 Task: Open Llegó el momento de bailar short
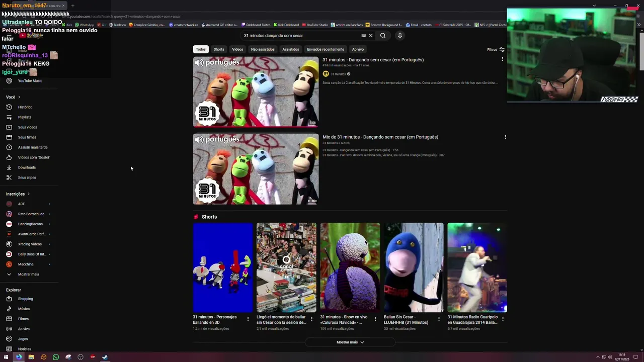(x=286, y=267)
